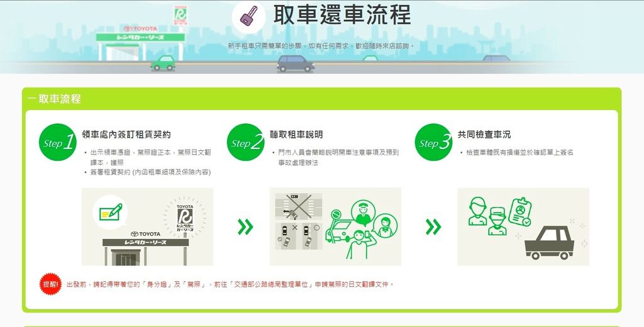
Task: Click the purple car key icon
Action: [249, 16]
